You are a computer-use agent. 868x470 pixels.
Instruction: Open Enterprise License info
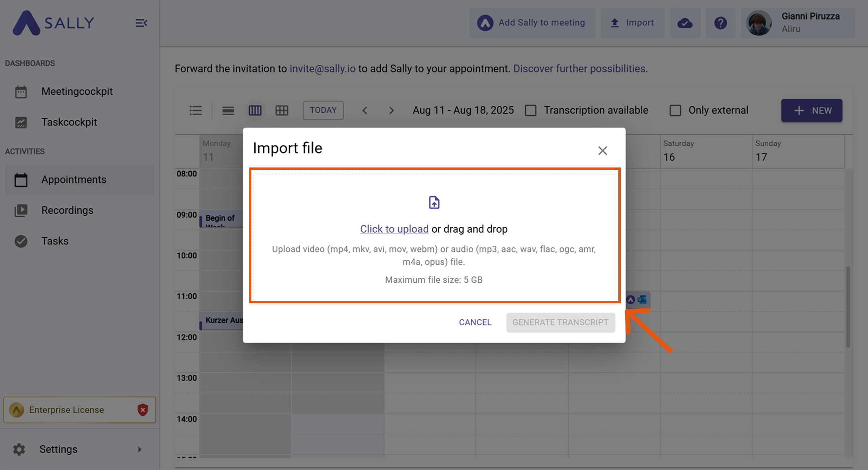click(x=79, y=410)
